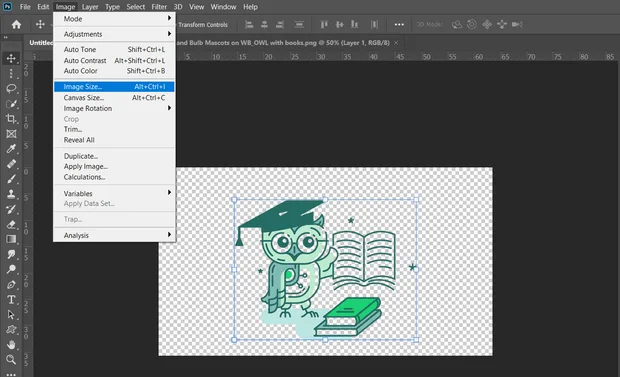620x377 pixels.
Task: Select the Quick Selection tool
Action: pos(11,104)
